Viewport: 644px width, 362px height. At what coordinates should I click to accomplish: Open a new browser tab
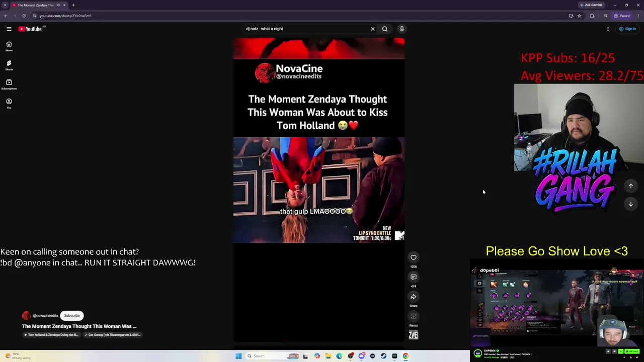(x=73, y=5)
